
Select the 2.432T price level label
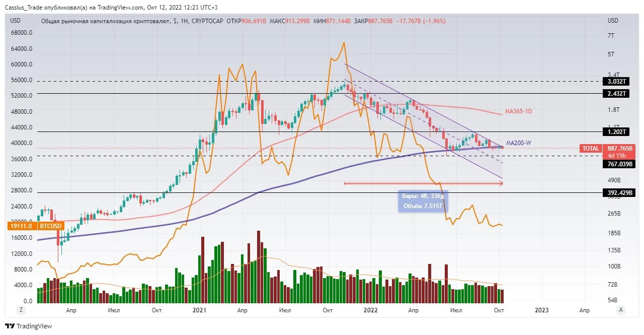click(615, 94)
